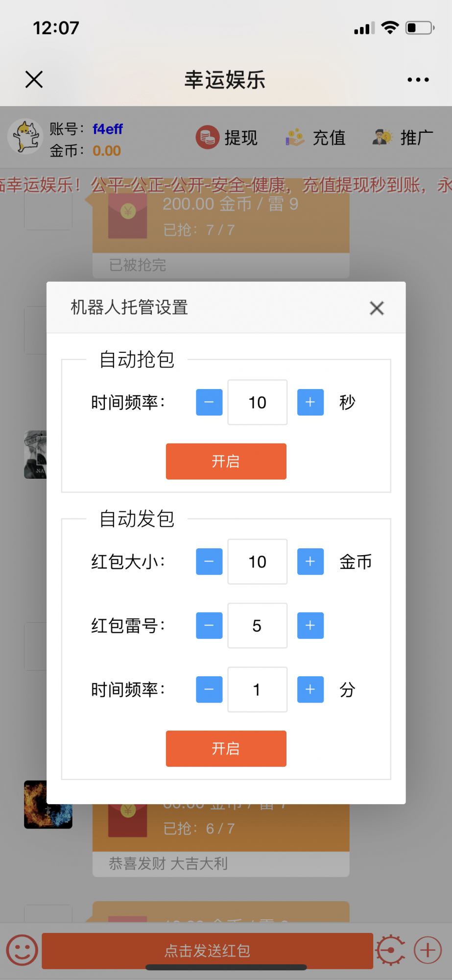Tap the circled plus icon at bottom
The width and height of the screenshot is (452, 980).
(x=428, y=950)
